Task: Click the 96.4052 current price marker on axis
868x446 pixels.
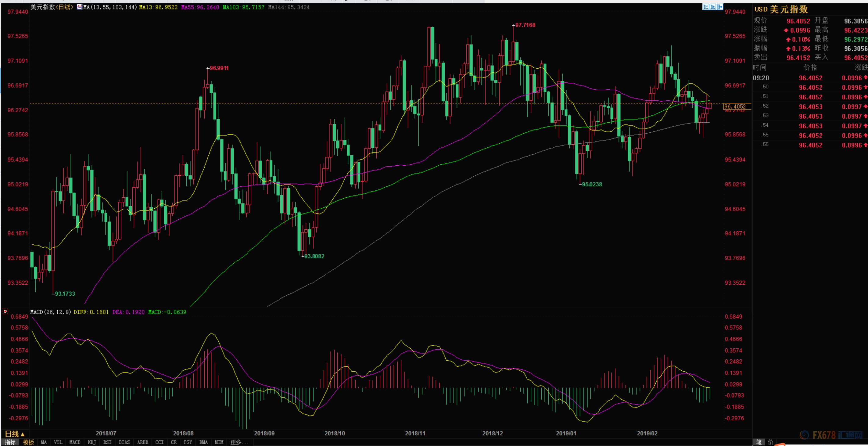Action: click(x=735, y=106)
